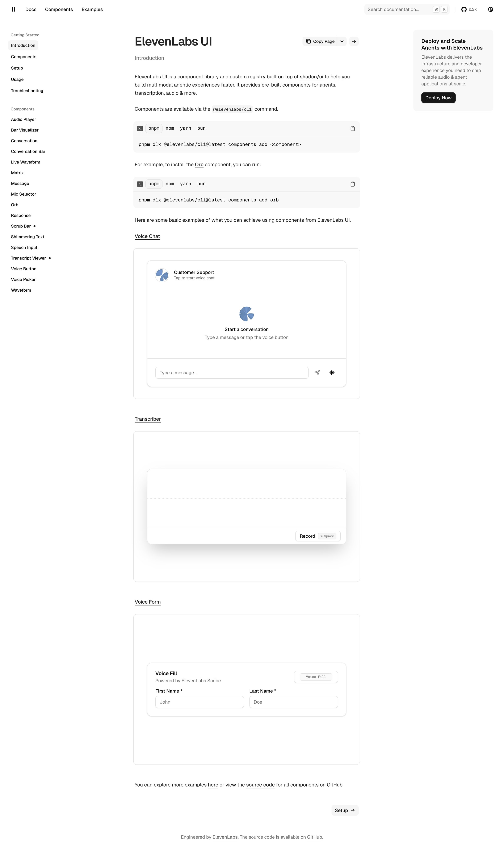The image size is (504, 853).
Task: Click the central orb above Start a conversation
Action: click(x=247, y=314)
